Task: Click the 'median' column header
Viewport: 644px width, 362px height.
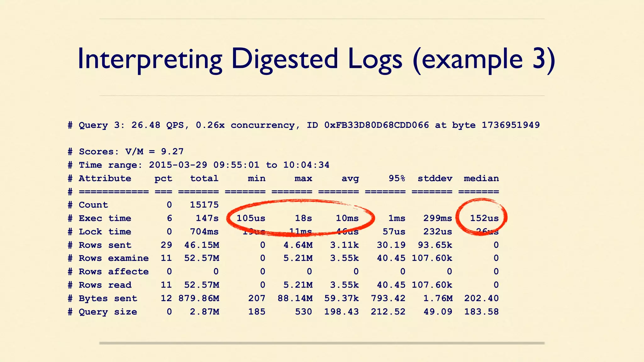Action: [x=481, y=178]
